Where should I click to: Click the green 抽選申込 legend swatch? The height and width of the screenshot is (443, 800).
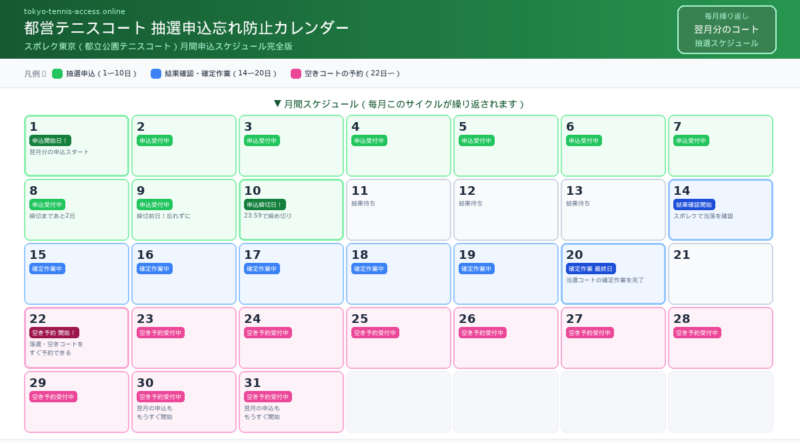coord(57,73)
